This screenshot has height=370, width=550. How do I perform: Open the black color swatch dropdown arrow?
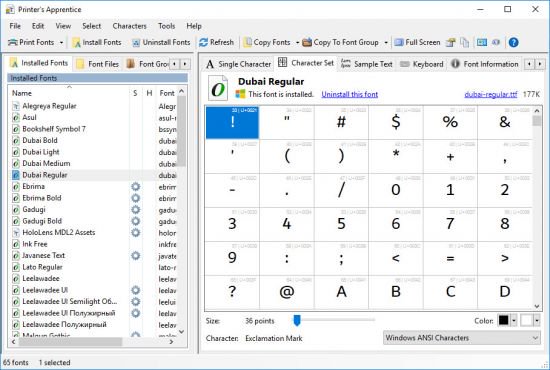tap(514, 320)
